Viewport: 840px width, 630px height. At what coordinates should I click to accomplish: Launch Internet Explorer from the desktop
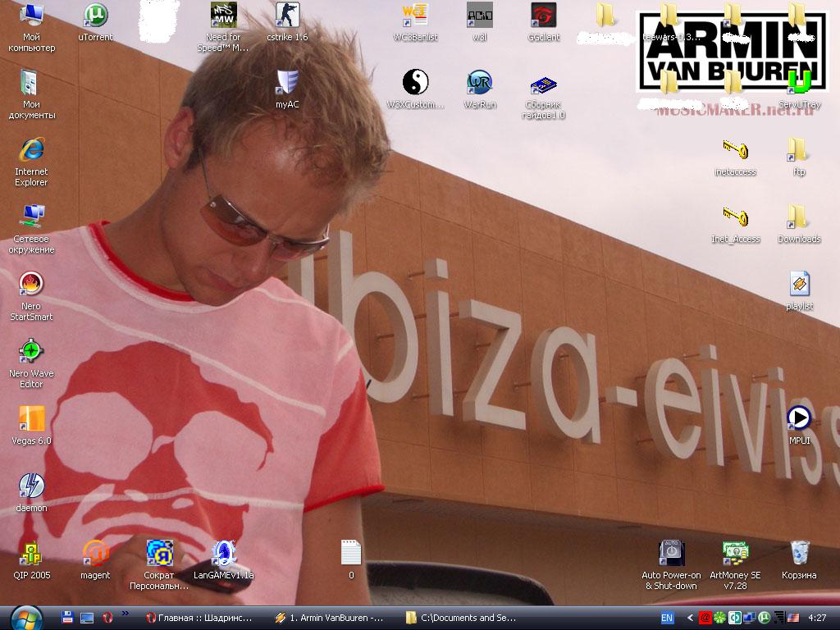(31, 162)
